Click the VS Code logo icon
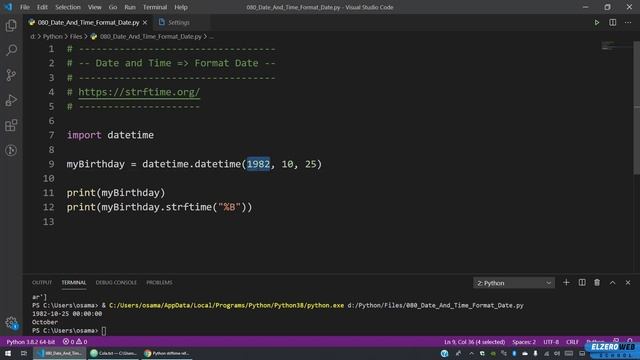Image resolution: width=640 pixels, height=360 pixels. coord(8,7)
